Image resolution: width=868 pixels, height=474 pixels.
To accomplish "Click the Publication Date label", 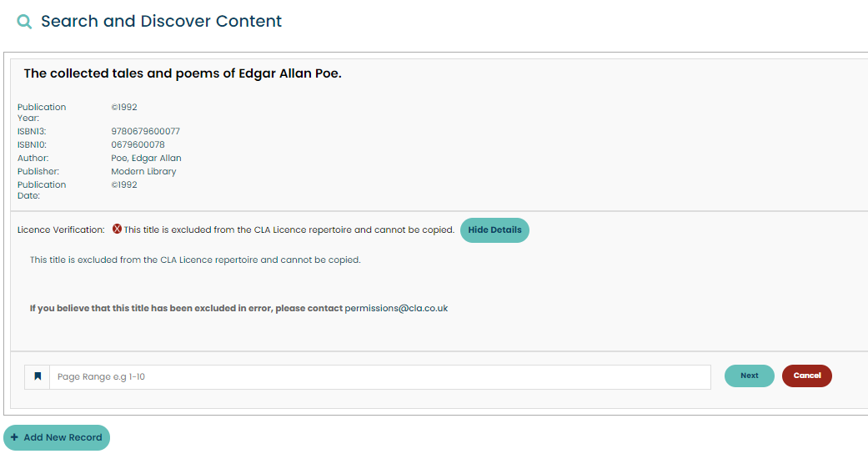I will tap(42, 190).
